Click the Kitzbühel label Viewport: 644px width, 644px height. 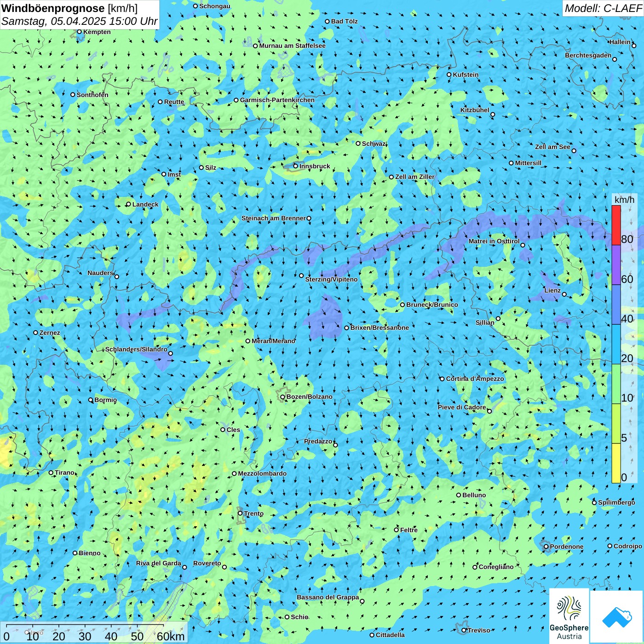(x=475, y=110)
